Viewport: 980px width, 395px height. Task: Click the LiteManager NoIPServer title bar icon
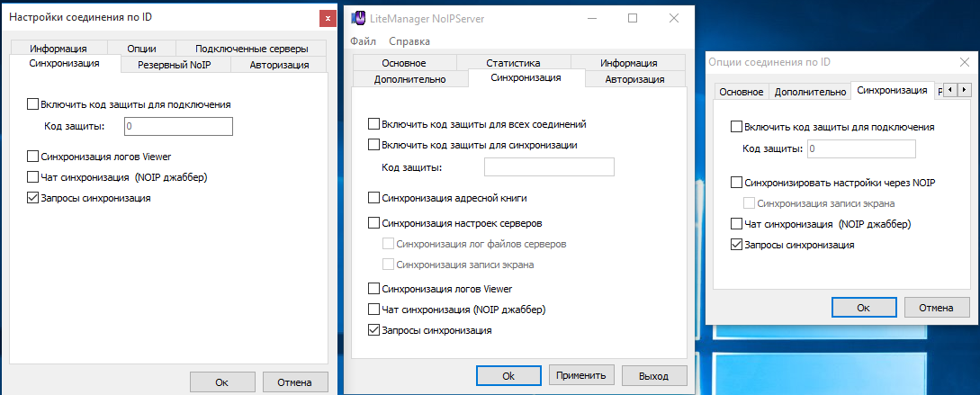[359, 18]
